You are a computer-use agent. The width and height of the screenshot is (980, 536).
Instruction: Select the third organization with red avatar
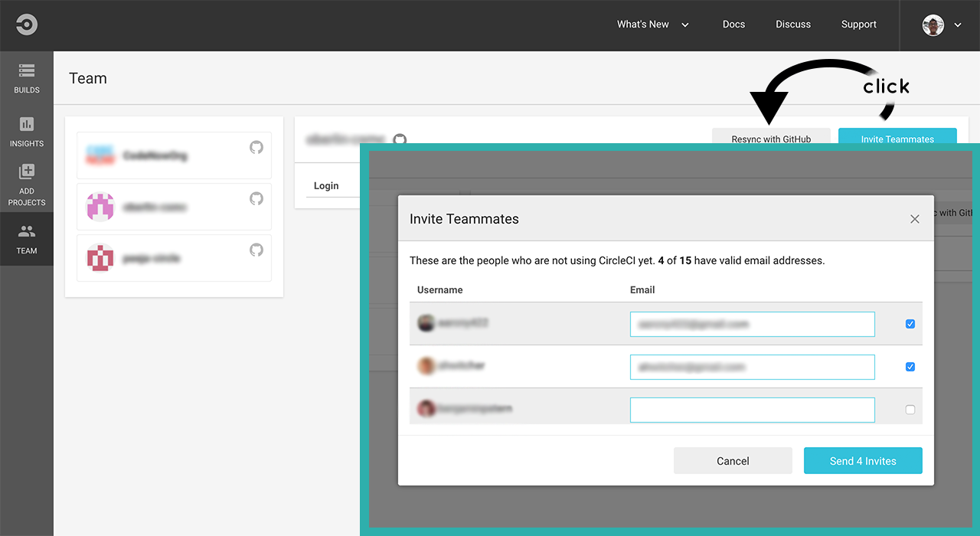pyautogui.click(x=174, y=258)
